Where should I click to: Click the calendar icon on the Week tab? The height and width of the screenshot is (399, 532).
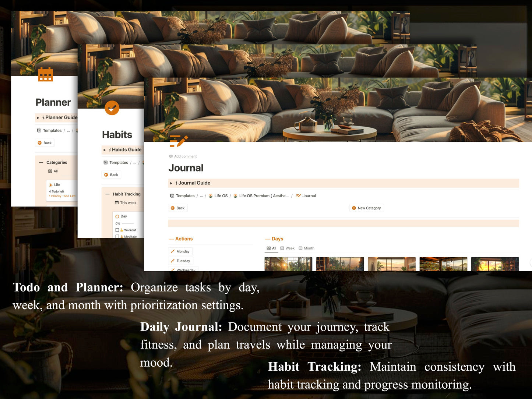click(282, 248)
